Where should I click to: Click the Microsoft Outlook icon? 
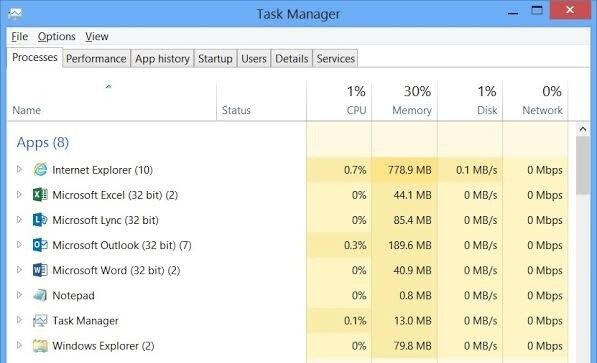click(x=40, y=245)
